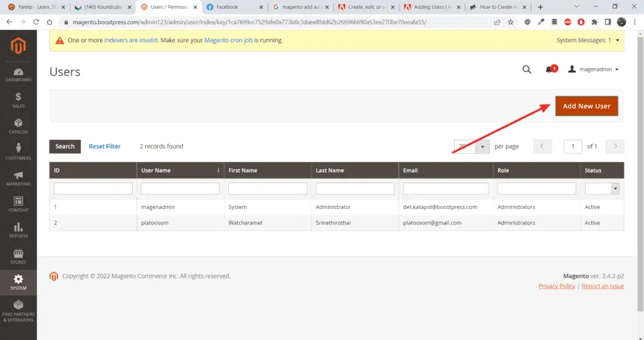Open the Stores sidebar icon
The image size is (644, 340).
click(18, 257)
